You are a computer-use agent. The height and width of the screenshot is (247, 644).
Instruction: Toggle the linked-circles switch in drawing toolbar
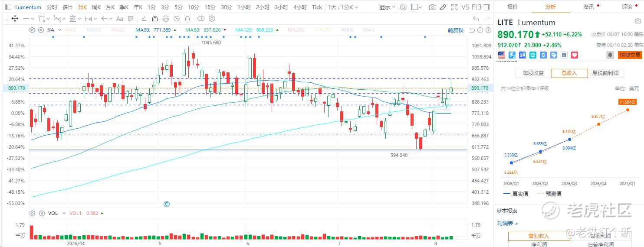pyautogui.click(x=200, y=19)
